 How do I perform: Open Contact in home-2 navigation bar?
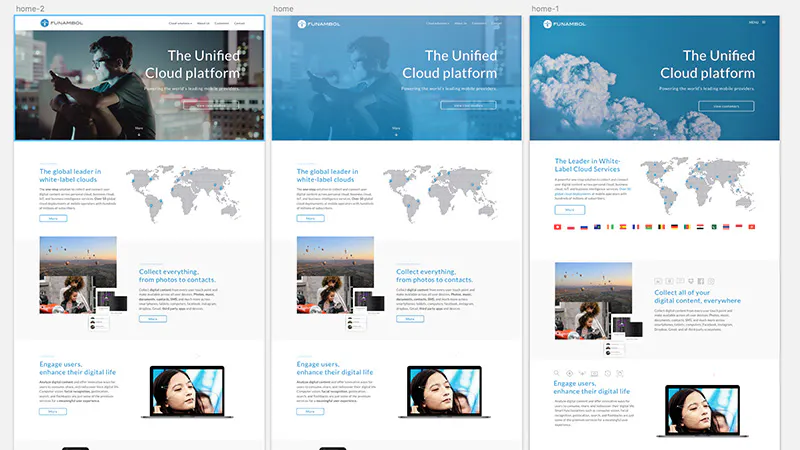[239, 23]
